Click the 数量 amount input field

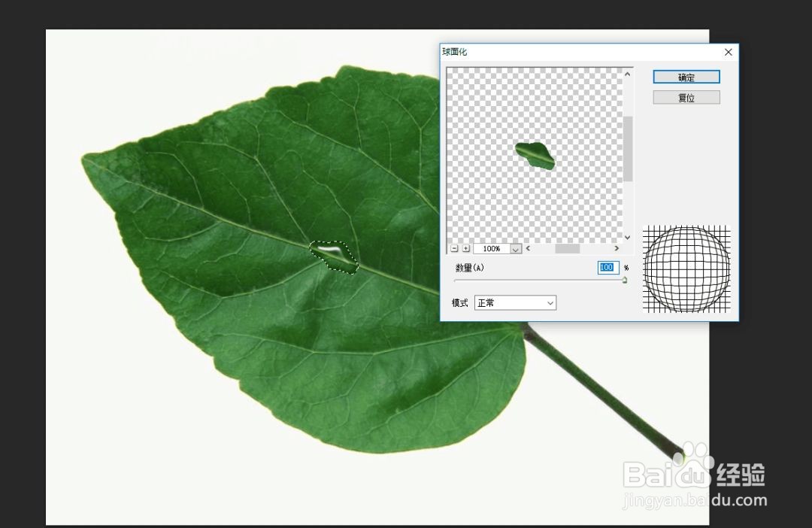608,267
